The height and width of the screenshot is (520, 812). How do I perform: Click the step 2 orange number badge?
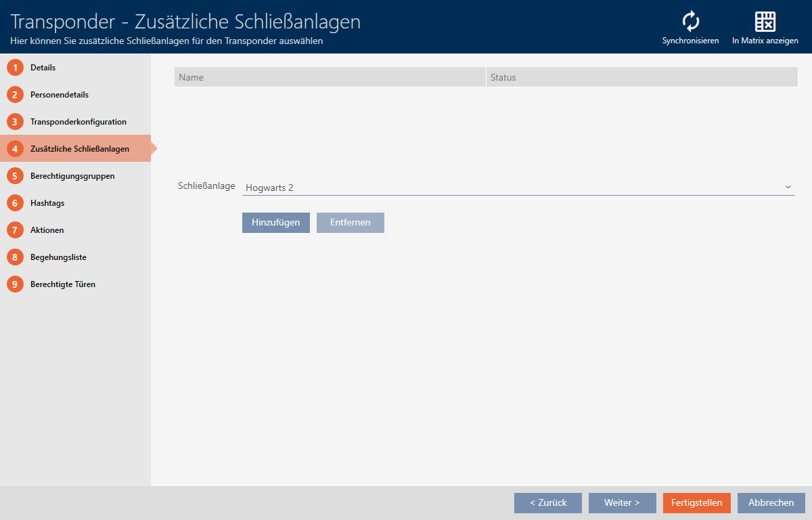coord(15,95)
